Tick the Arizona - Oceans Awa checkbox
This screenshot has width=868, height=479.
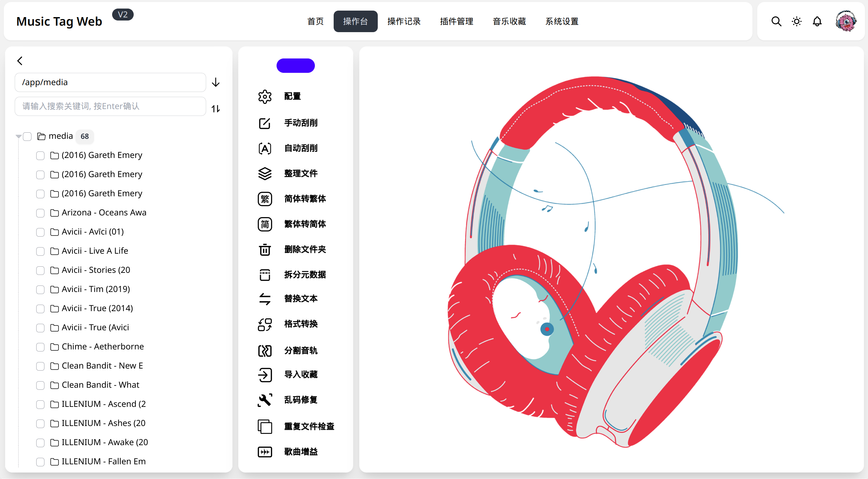[40, 213]
